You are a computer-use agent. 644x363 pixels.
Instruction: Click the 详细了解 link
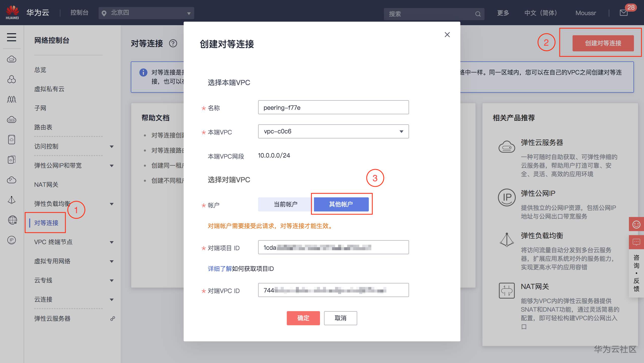tap(220, 269)
